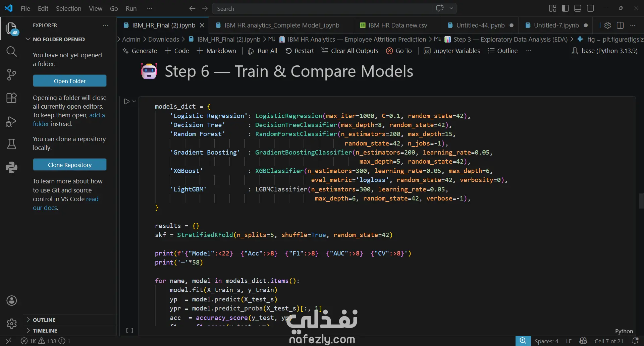Screen dimensions: 644x346
Task: Show the errors and warnings problems counter
Action: 46,341
